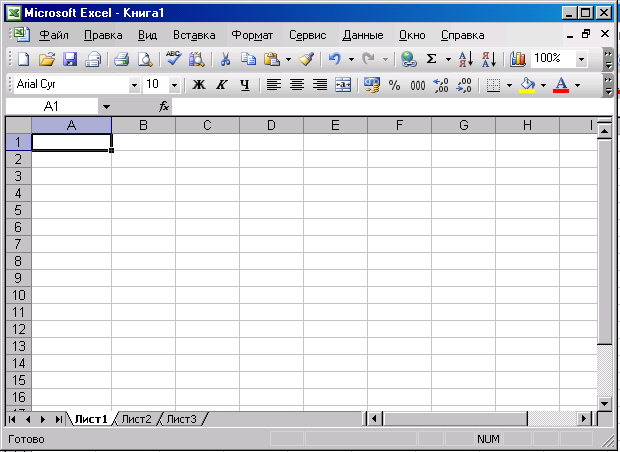
Task: Click the Permission/email icon next to Save
Action: point(93,59)
